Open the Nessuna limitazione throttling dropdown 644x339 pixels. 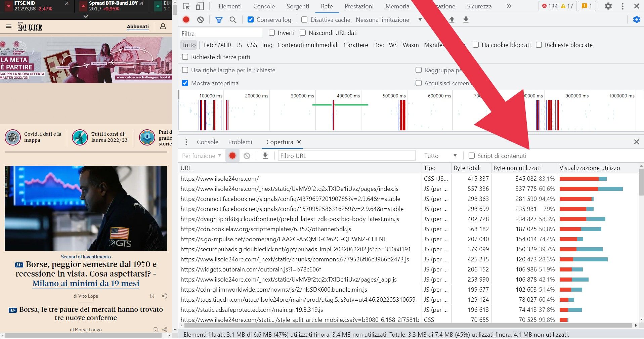point(389,20)
